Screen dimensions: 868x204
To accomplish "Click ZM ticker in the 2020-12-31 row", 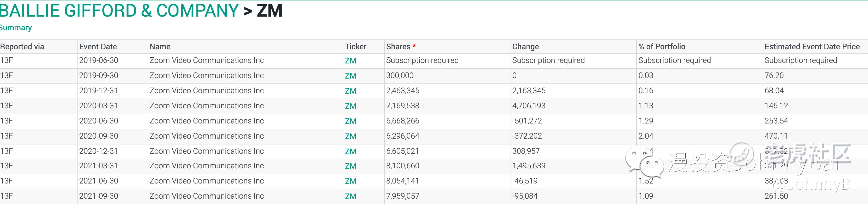I will [x=350, y=152].
